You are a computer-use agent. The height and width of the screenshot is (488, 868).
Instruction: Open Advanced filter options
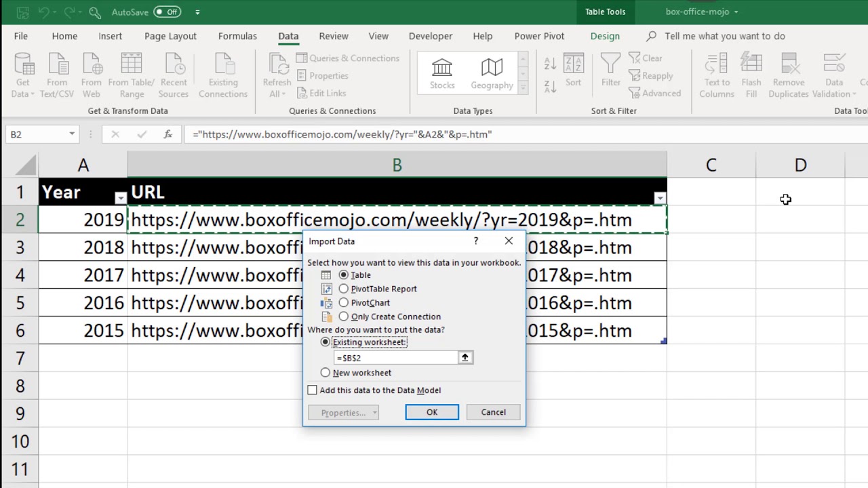pos(654,94)
